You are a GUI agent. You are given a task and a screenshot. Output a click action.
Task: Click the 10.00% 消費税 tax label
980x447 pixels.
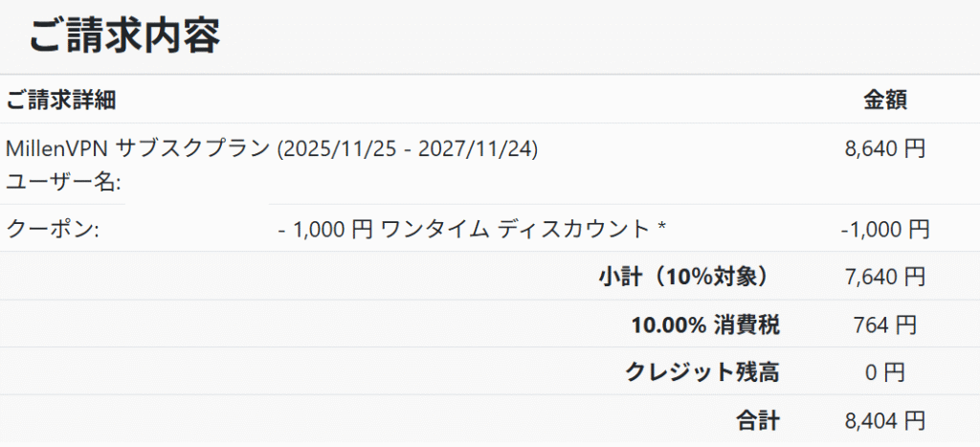(x=705, y=325)
